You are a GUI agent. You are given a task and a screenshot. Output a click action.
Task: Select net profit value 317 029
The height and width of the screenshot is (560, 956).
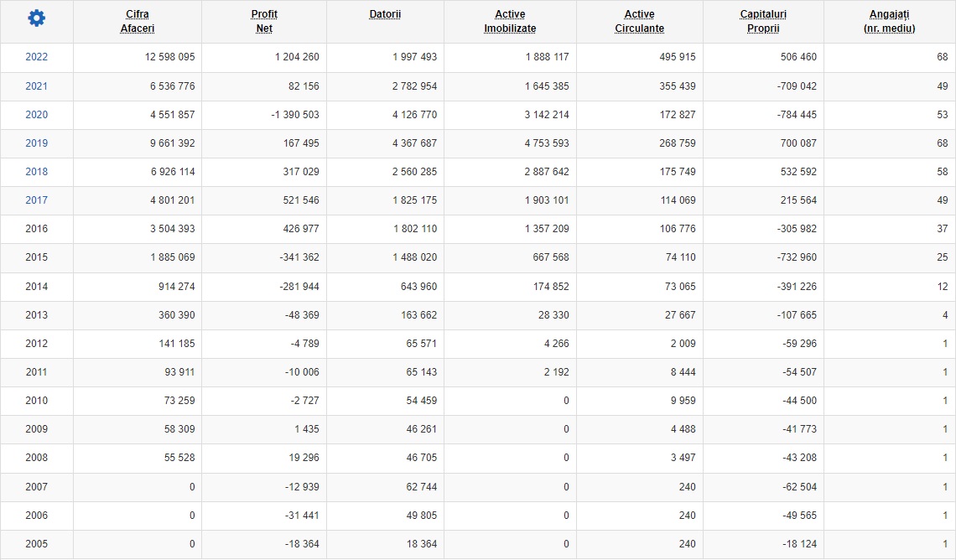click(x=301, y=171)
